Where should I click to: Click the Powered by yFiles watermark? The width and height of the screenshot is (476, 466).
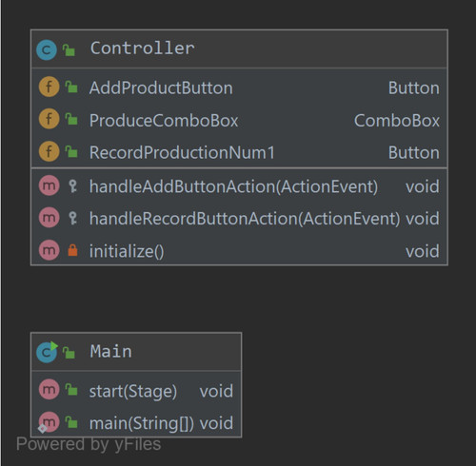pyautogui.click(x=89, y=444)
